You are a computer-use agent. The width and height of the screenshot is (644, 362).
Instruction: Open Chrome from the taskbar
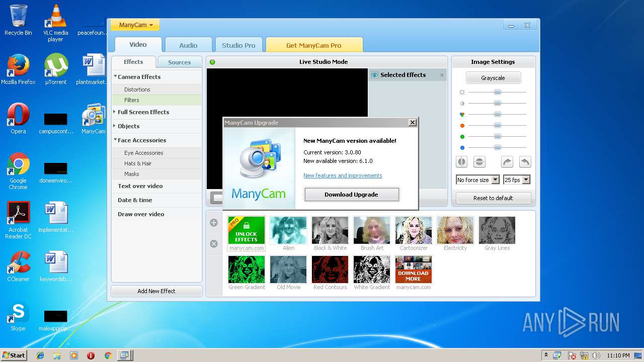[x=108, y=355]
